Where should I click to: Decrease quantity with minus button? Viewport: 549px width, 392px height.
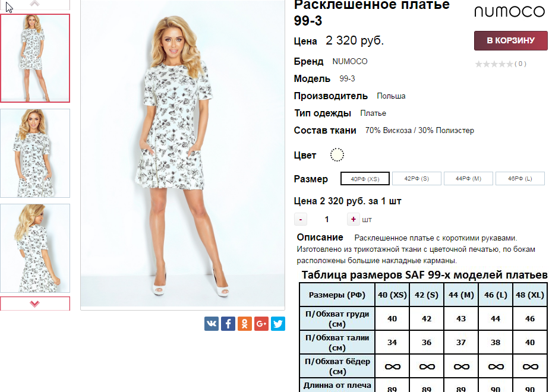[301, 219]
